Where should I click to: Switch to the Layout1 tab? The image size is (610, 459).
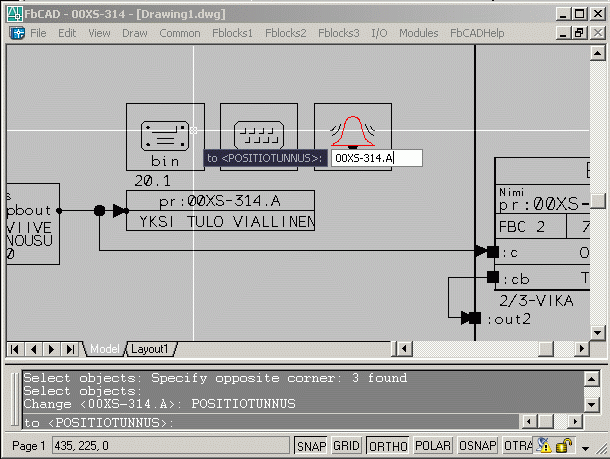tap(150, 349)
